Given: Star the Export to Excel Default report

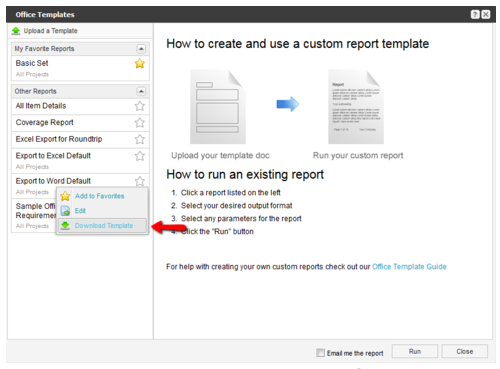Looking at the screenshot, I should point(140,156).
